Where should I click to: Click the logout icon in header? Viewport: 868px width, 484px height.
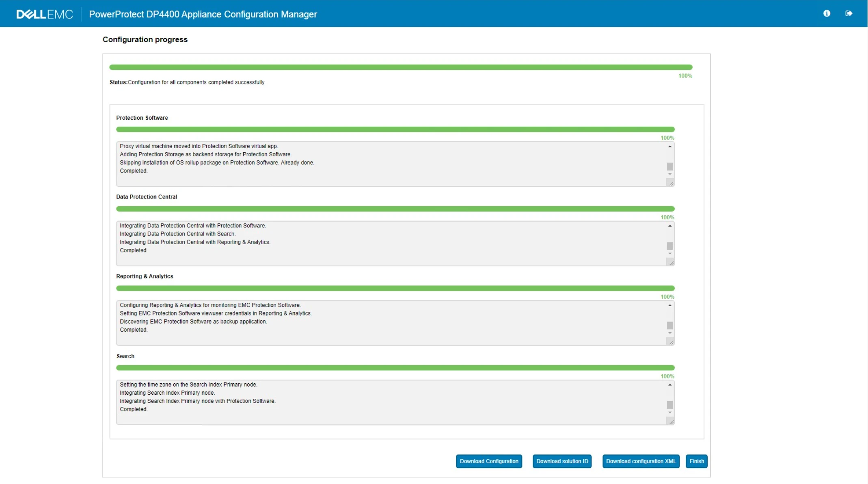pyautogui.click(x=849, y=13)
